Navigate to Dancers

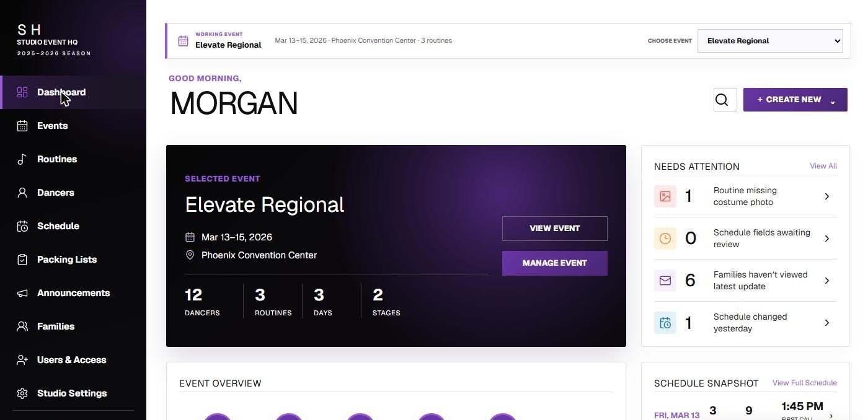click(x=73, y=193)
